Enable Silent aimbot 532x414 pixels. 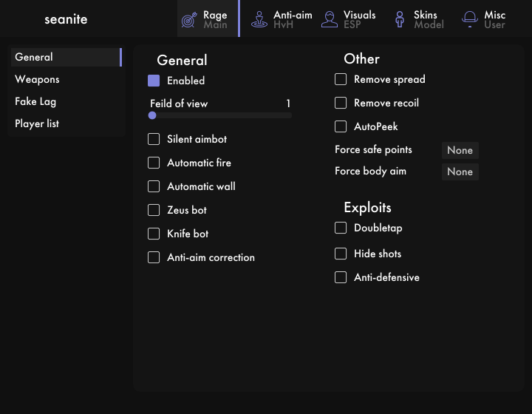154,139
